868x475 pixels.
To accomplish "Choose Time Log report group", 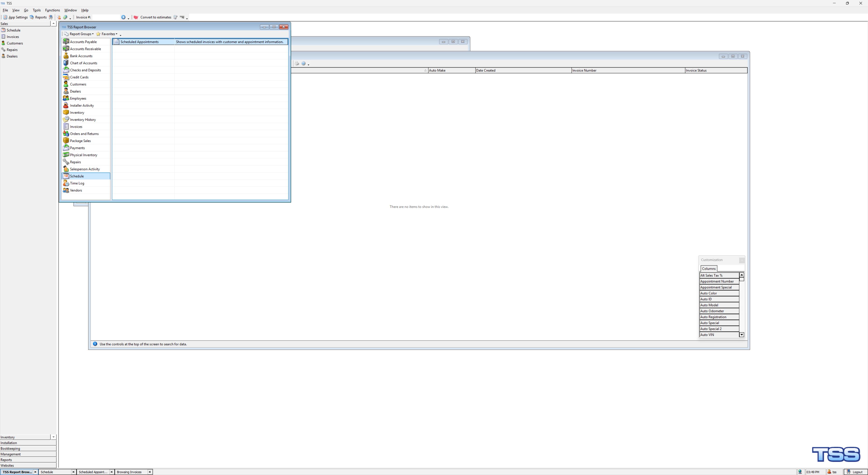I will [x=77, y=183].
